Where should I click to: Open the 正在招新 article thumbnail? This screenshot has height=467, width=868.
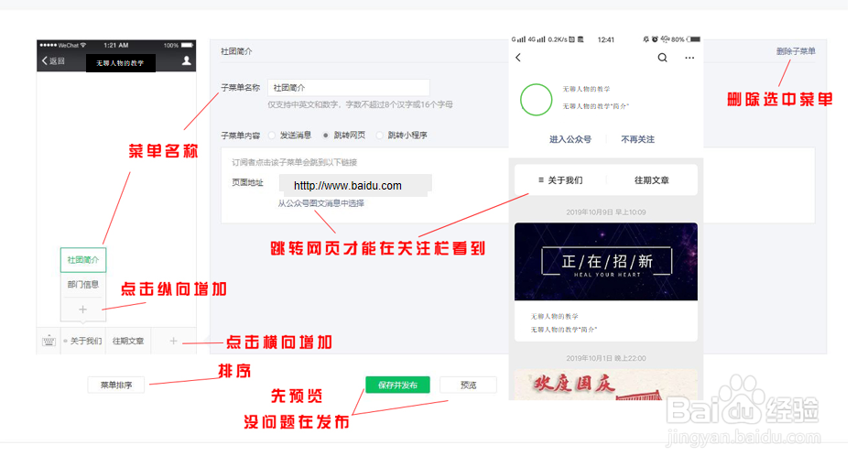click(x=605, y=262)
